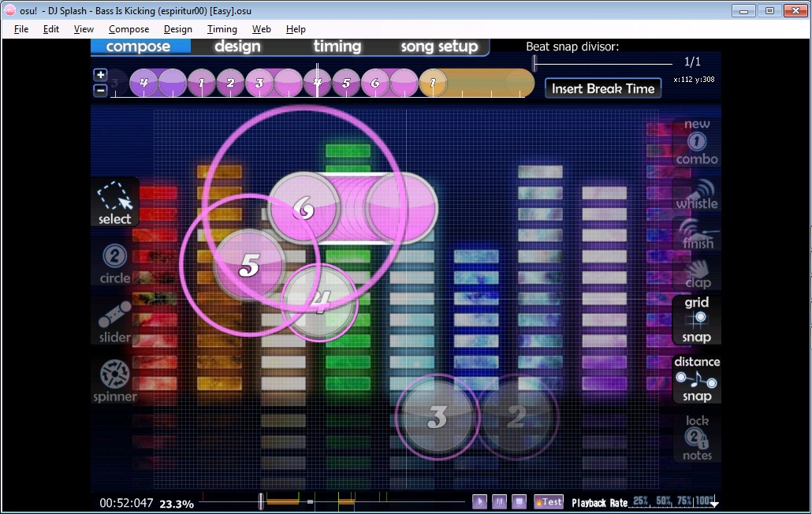Activate the slider placement tool

point(115,322)
